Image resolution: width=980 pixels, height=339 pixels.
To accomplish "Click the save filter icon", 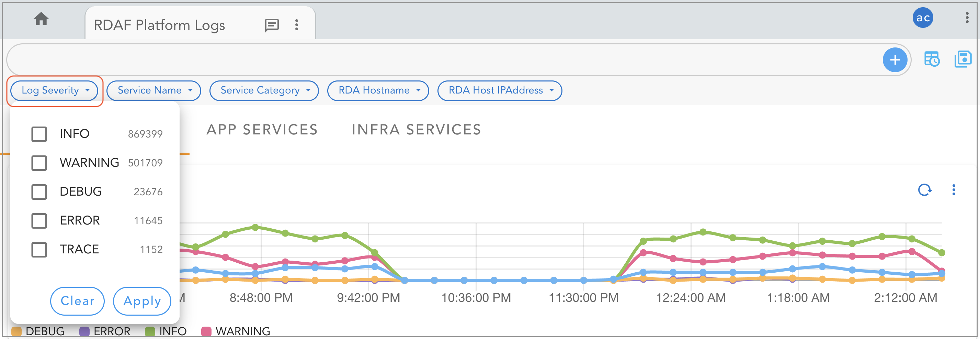I will pos(962,59).
